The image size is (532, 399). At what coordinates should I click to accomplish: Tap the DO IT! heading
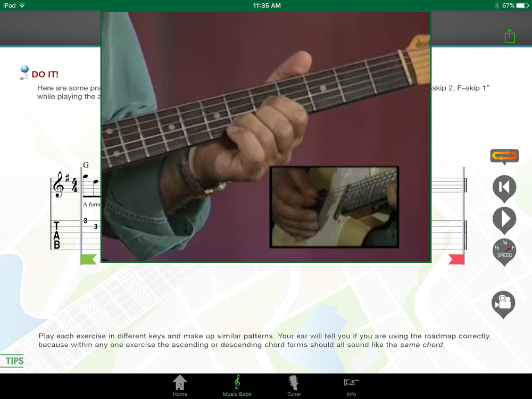pyautogui.click(x=45, y=74)
